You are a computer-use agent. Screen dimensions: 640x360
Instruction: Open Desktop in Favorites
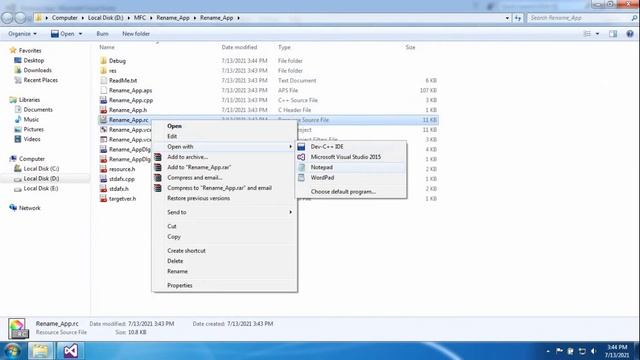pyautogui.click(x=33, y=60)
